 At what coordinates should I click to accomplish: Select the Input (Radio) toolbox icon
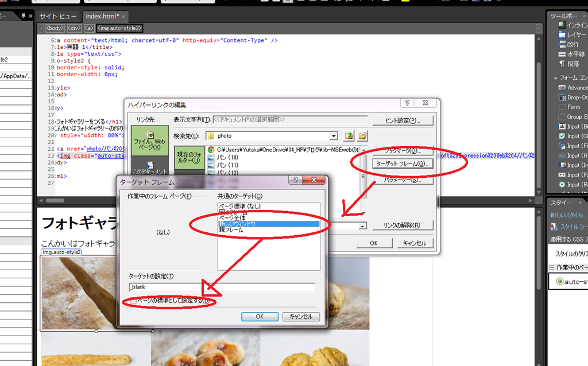pyautogui.click(x=562, y=185)
